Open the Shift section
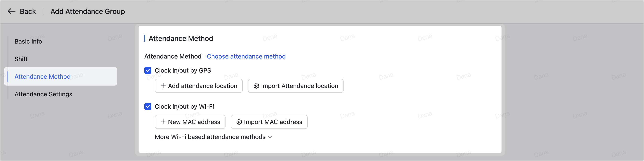This screenshot has height=161, width=644. click(21, 59)
